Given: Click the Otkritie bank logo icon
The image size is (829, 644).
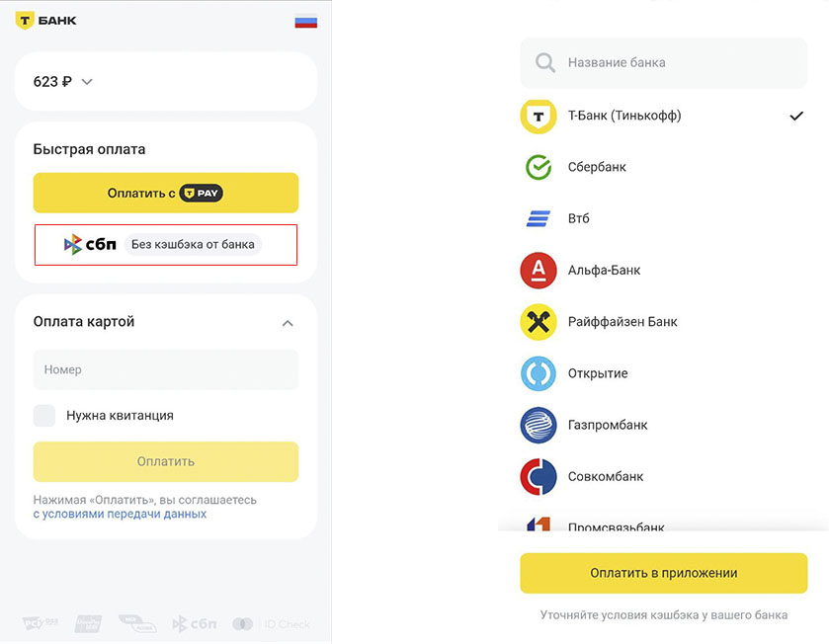Looking at the screenshot, I should coord(539,373).
